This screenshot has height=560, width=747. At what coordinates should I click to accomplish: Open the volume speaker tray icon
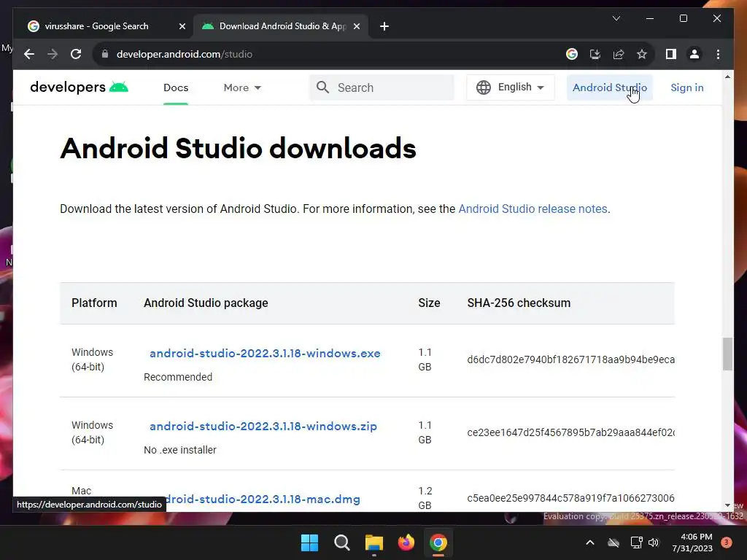point(654,542)
